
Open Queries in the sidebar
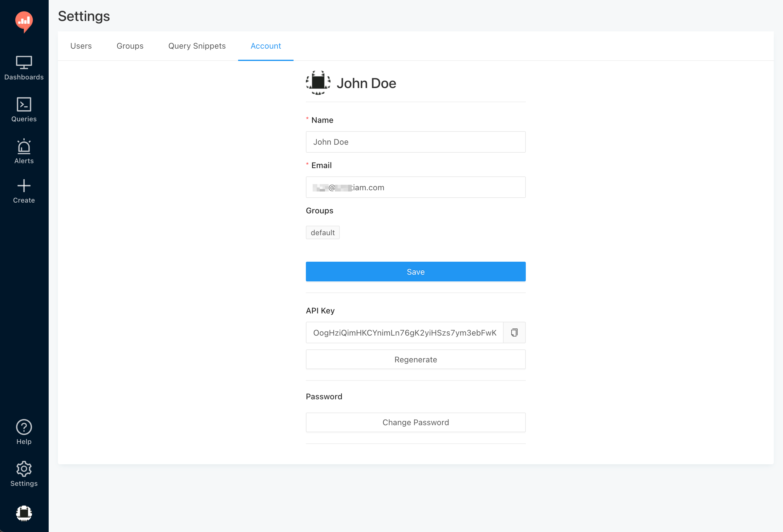click(24, 110)
